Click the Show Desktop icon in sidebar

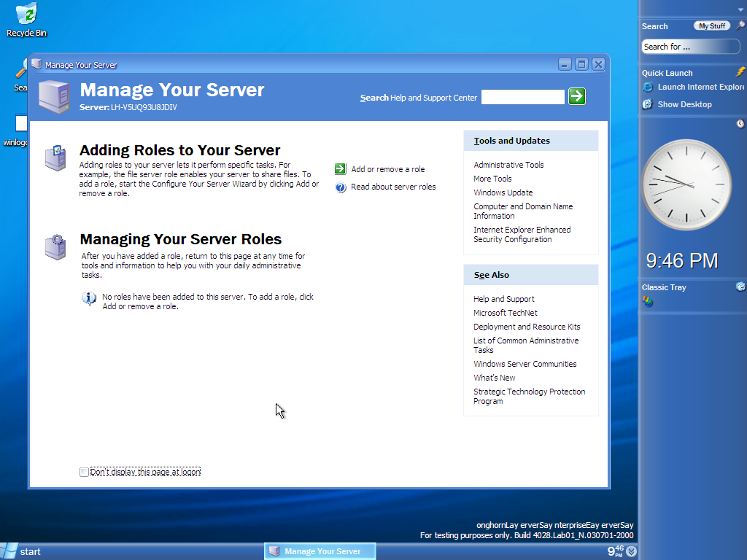click(647, 104)
